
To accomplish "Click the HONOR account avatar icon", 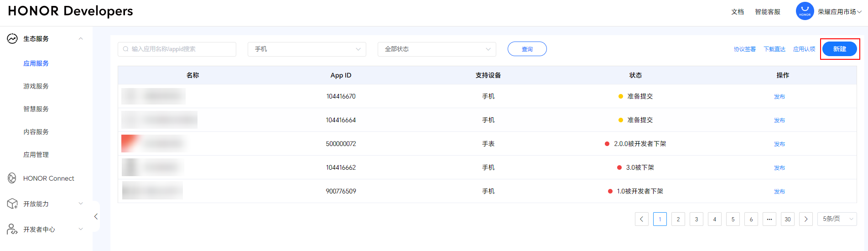I will tap(805, 11).
